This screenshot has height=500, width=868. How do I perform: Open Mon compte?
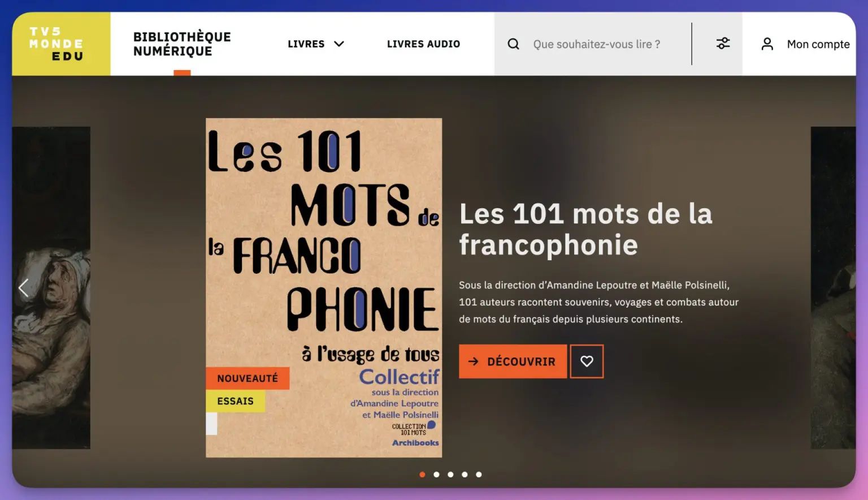(818, 44)
